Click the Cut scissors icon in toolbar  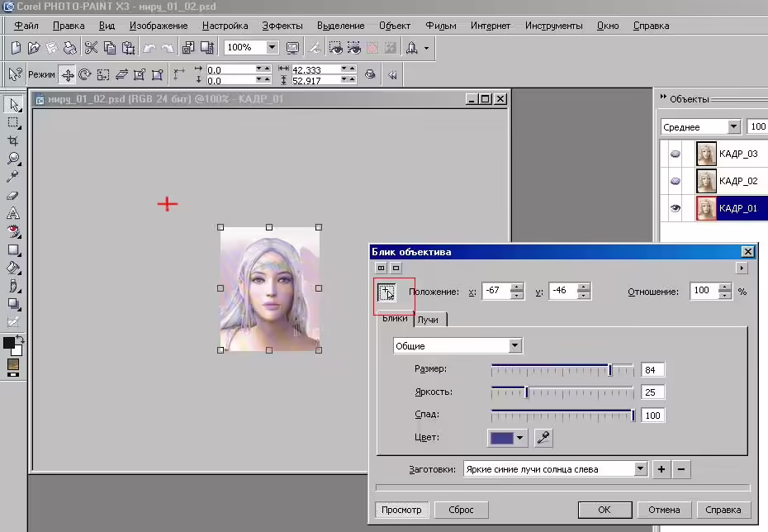tap(91, 48)
